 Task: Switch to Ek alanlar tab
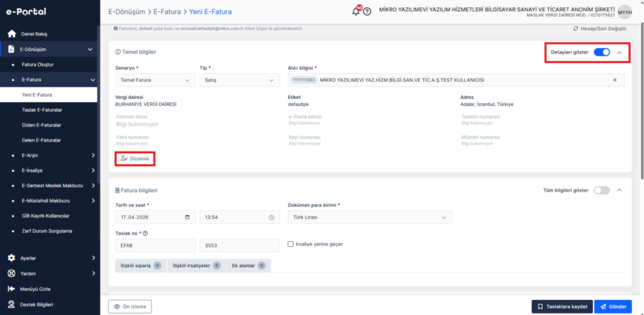click(x=248, y=266)
